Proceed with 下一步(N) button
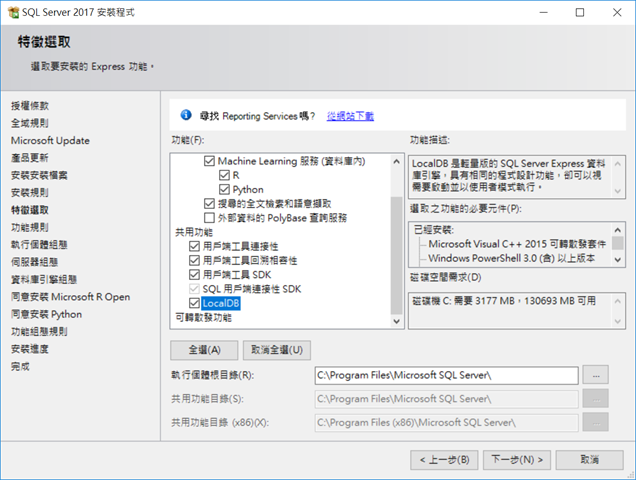Screen dimensions: 636x480 click(517, 460)
